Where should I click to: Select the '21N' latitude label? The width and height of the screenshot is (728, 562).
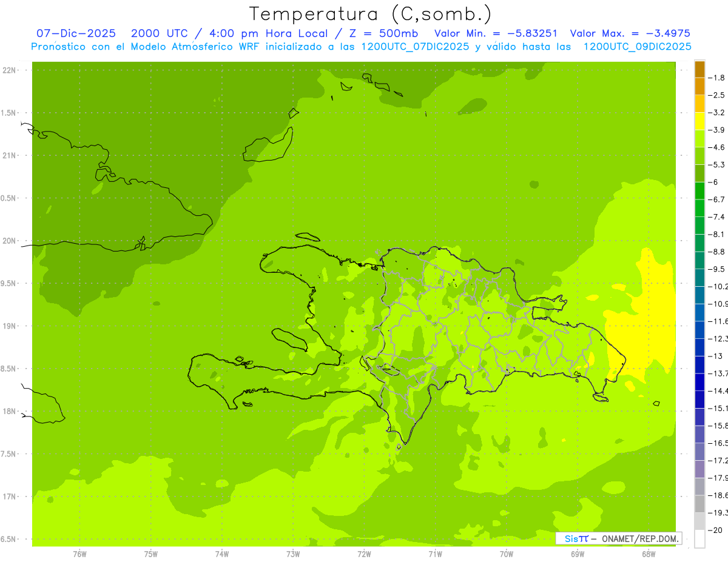10,156
